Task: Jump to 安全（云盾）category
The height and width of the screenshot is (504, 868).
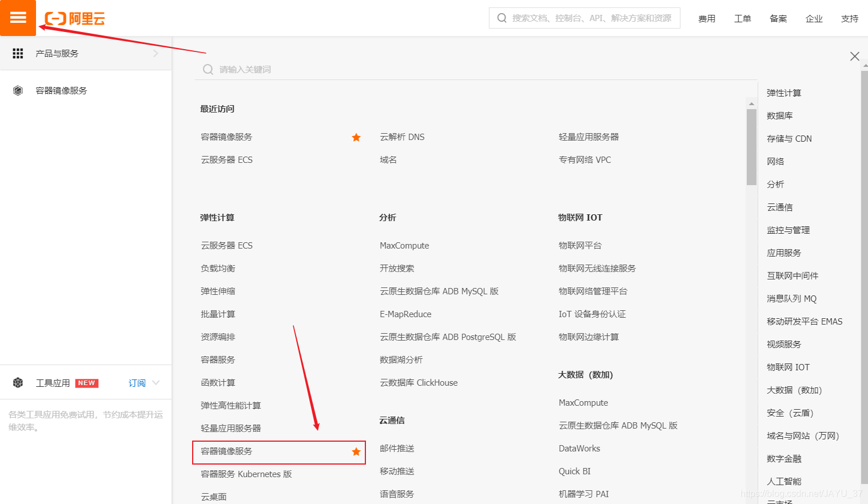Action: [x=790, y=413]
